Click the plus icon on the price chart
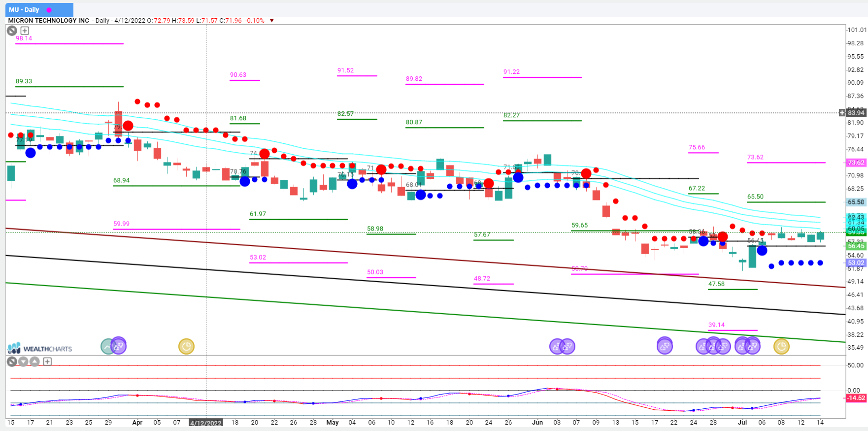The width and height of the screenshot is (868, 431). tap(25, 31)
